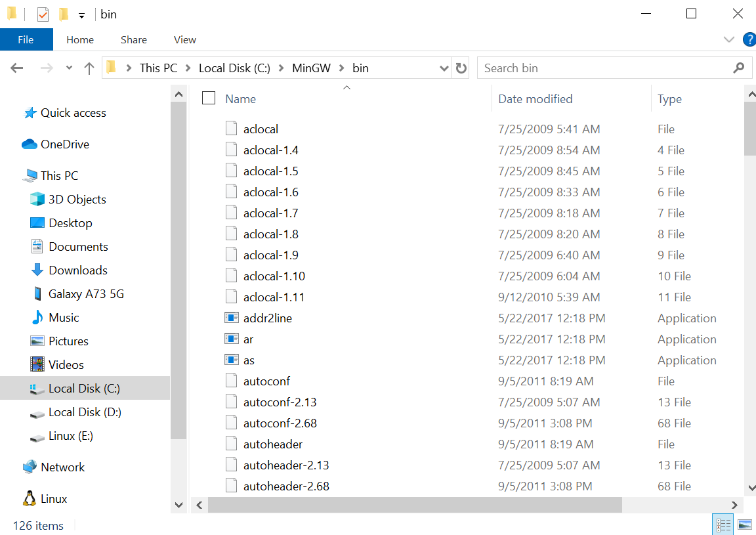Open Pictures in the sidebar
Screen dimensions: 756x535
[68, 341]
